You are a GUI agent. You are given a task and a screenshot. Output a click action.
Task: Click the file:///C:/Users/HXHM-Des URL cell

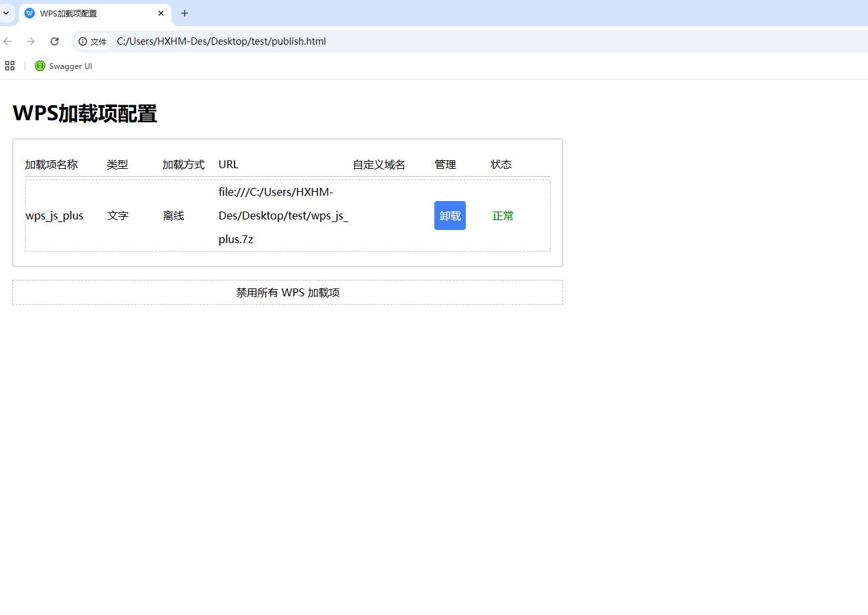tap(283, 216)
